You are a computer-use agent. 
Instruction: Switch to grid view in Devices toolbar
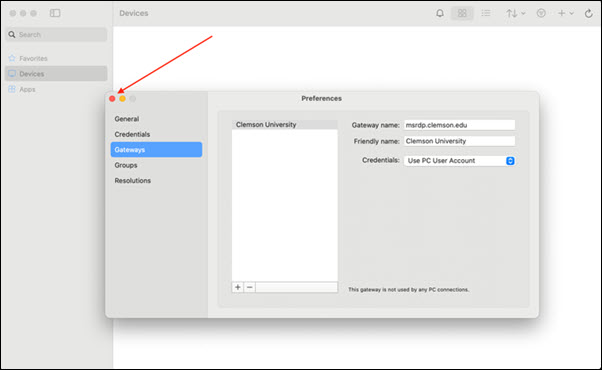tap(462, 13)
